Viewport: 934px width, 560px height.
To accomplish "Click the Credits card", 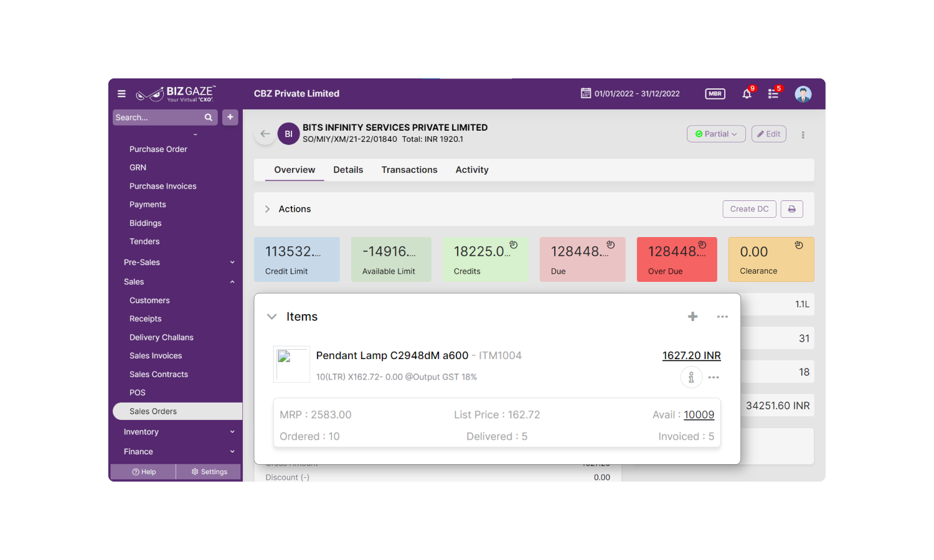I will 486,259.
